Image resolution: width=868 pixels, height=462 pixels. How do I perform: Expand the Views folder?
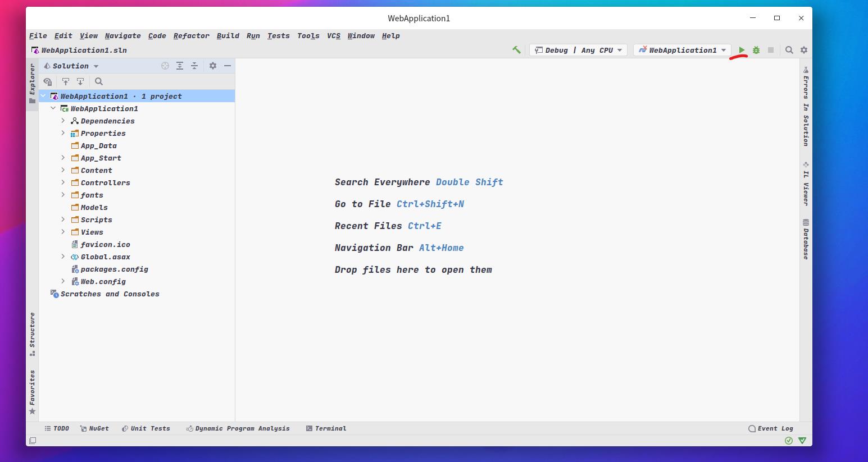coord(63,232)
